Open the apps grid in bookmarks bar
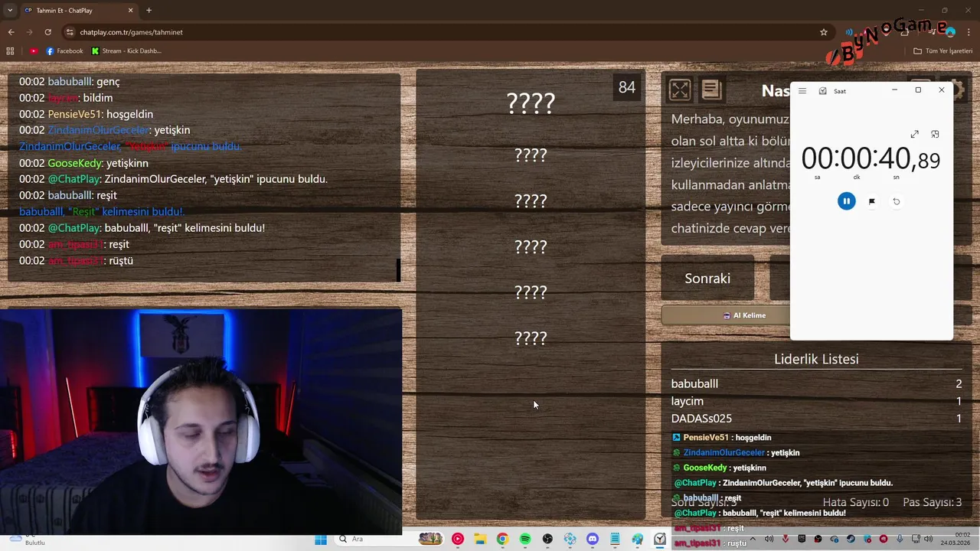The height and width of the screenshot is (551, 980). pos(10,51)
